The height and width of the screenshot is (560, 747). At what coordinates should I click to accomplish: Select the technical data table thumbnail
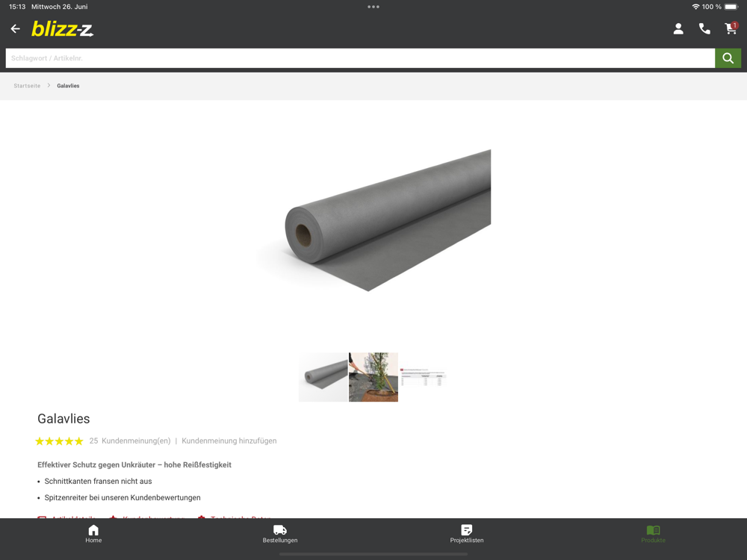(423, 377)
